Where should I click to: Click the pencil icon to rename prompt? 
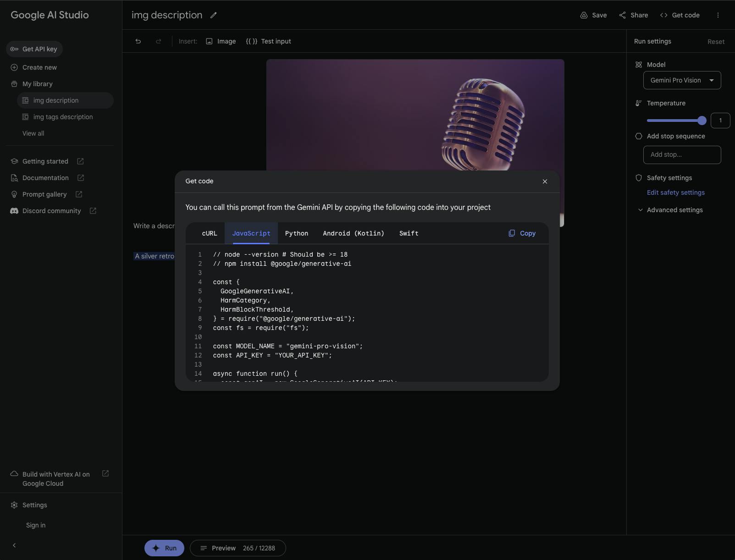coord(213,15)
